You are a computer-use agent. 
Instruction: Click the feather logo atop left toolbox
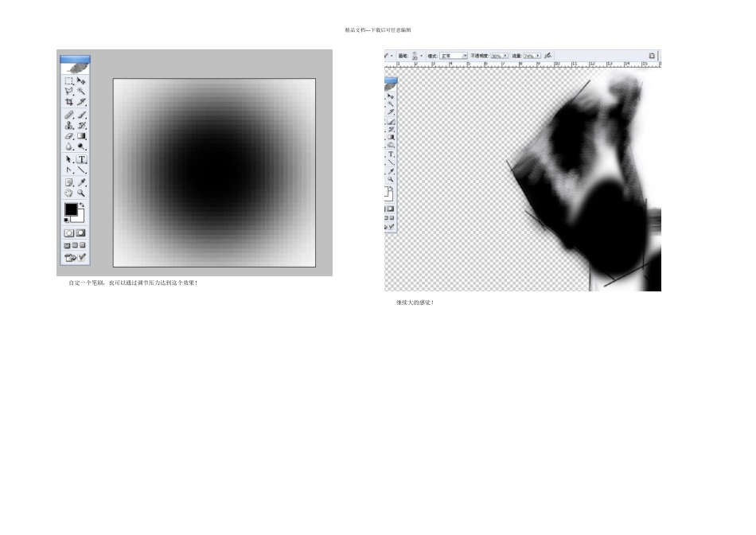[x=76, y=68]
